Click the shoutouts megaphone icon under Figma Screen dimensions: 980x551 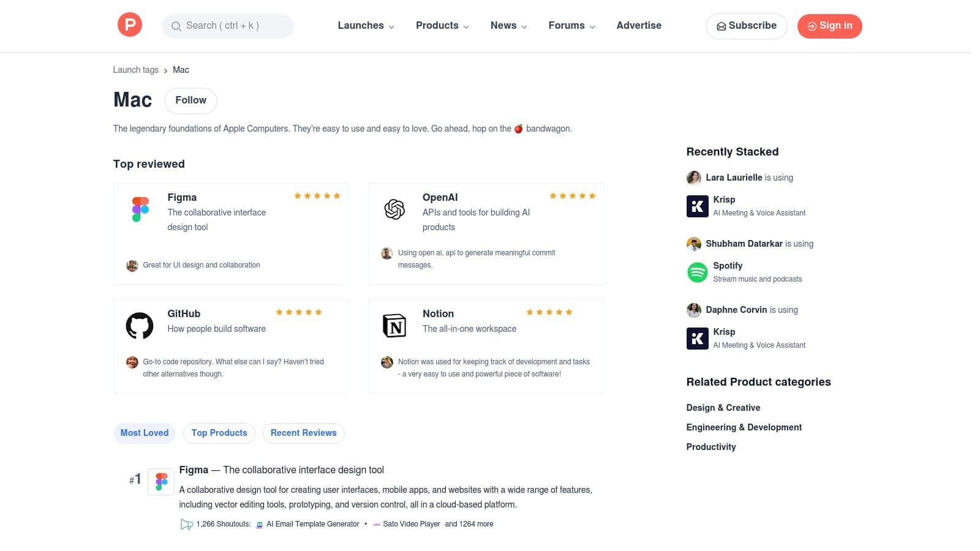coord(186,524)
